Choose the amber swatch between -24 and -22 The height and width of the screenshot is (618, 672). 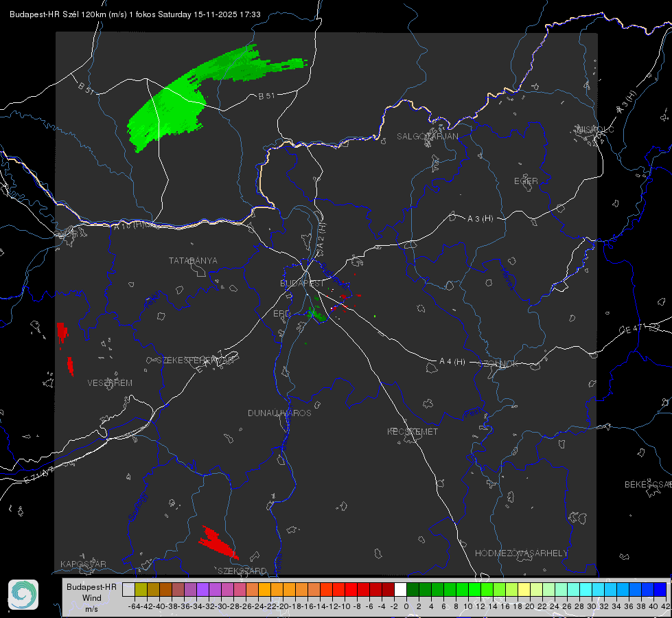coord(264,590)
